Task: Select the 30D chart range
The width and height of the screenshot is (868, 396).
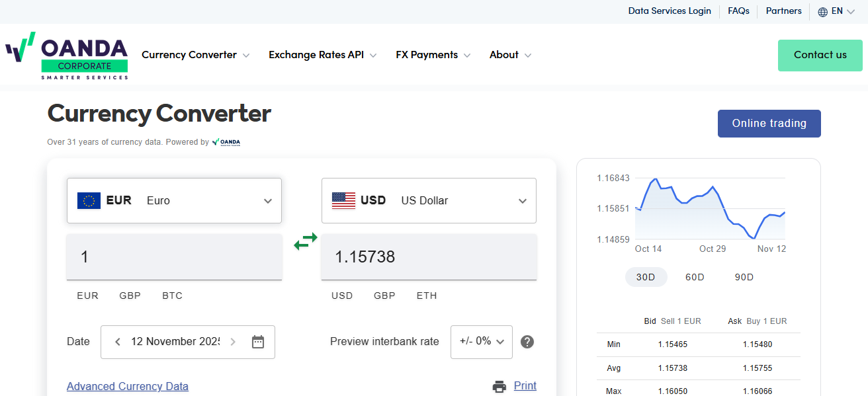Action: point(646,277)
